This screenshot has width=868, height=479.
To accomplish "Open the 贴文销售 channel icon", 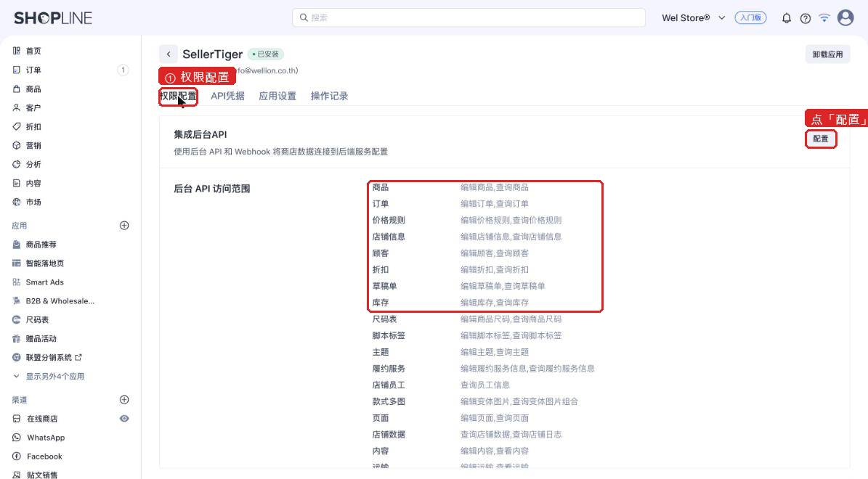I will tap(17, 475).
